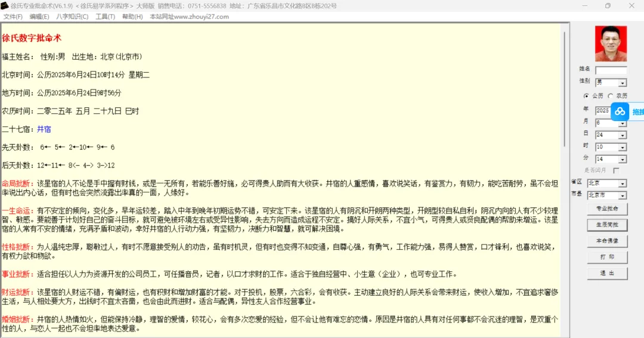Click the 先天卦数 line
The height and width of the screenshot is (338, 644).
58,147
